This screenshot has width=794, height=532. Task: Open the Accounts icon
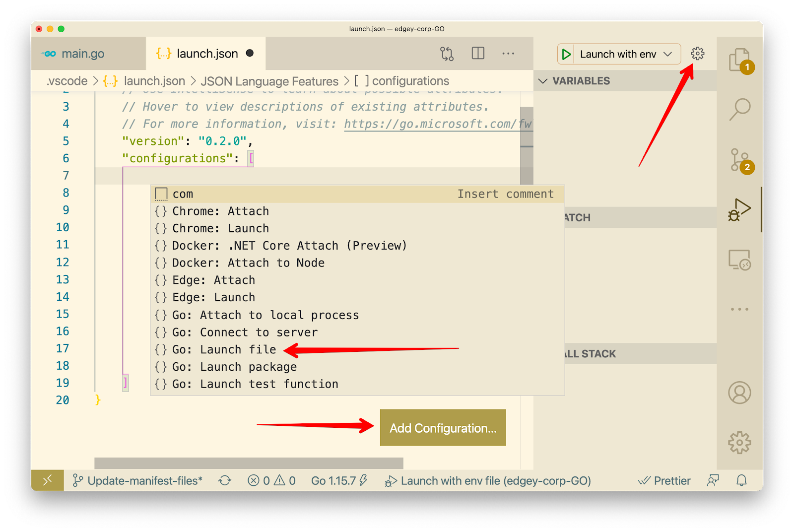click(x=739, y=393)
